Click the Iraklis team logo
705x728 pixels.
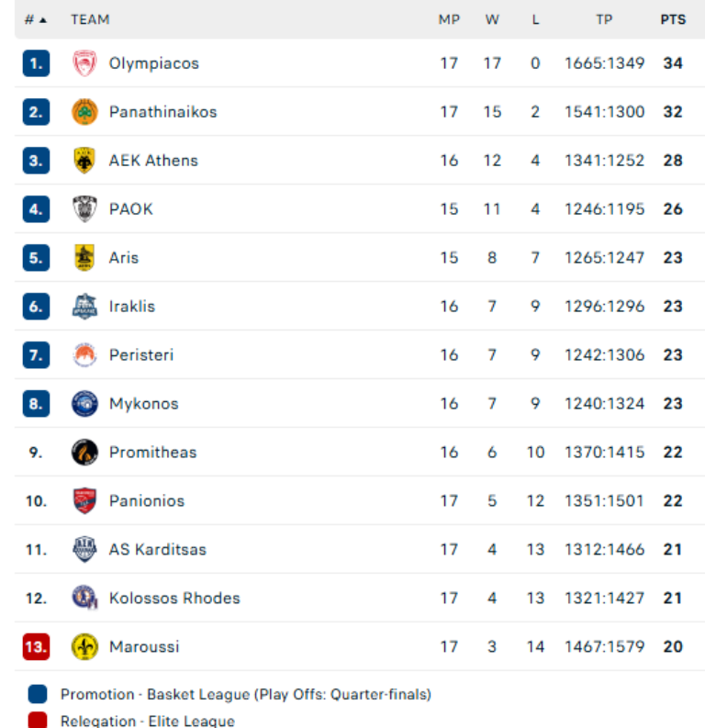click(x=84, y=307)
